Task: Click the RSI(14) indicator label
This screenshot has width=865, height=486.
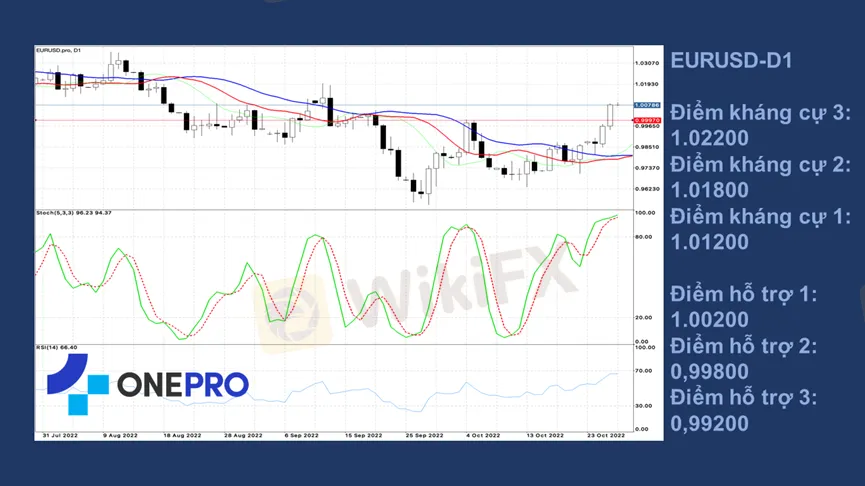Action: [x=56, y=347]
